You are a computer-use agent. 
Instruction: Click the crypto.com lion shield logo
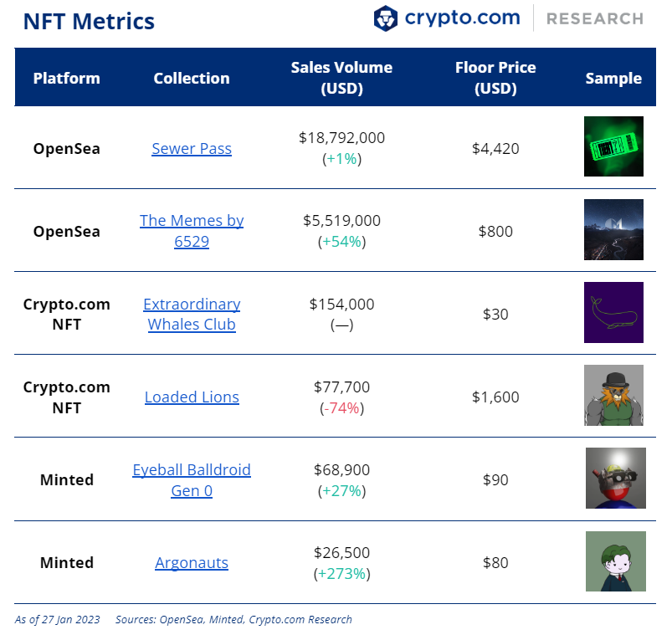(x=385, y=18)
